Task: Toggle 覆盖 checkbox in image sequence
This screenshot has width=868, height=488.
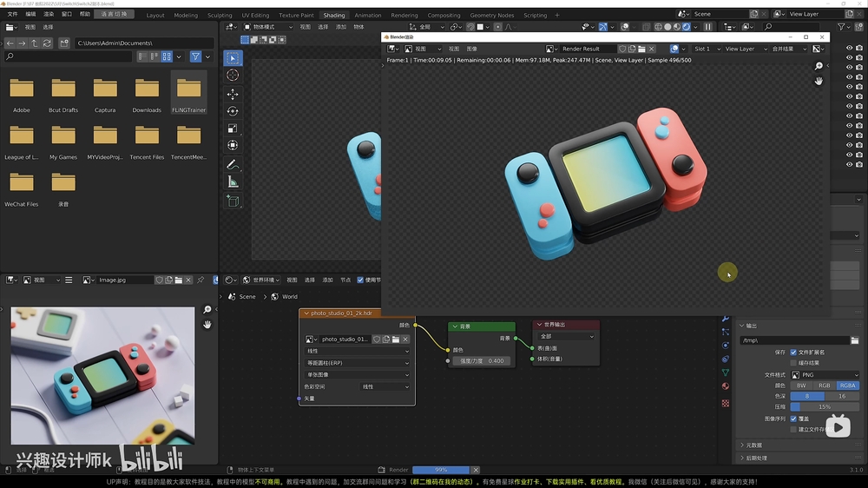Action: coord(794,419)
